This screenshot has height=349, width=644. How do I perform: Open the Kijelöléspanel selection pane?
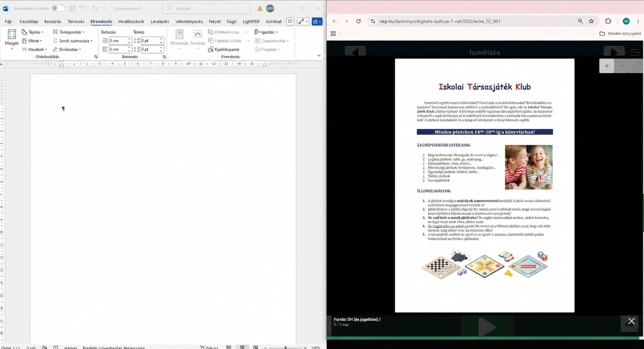(x=224, y=50)
